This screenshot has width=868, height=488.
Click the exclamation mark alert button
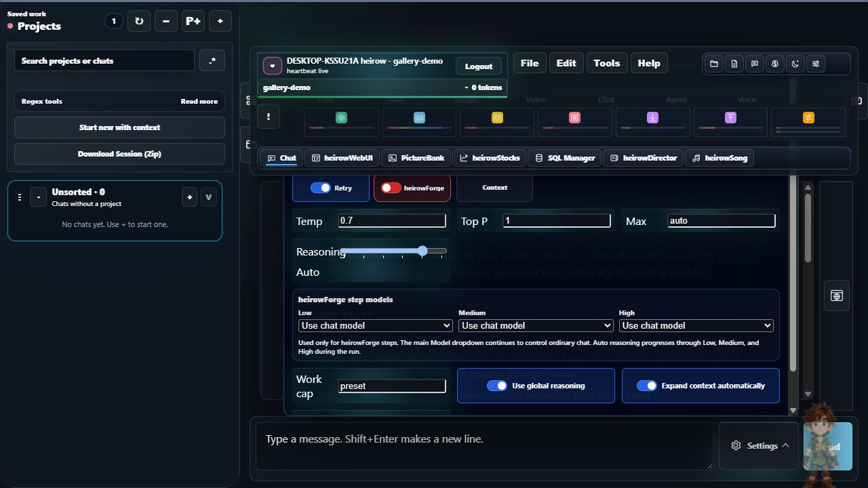pyautogui.click(x=269, y=117)
